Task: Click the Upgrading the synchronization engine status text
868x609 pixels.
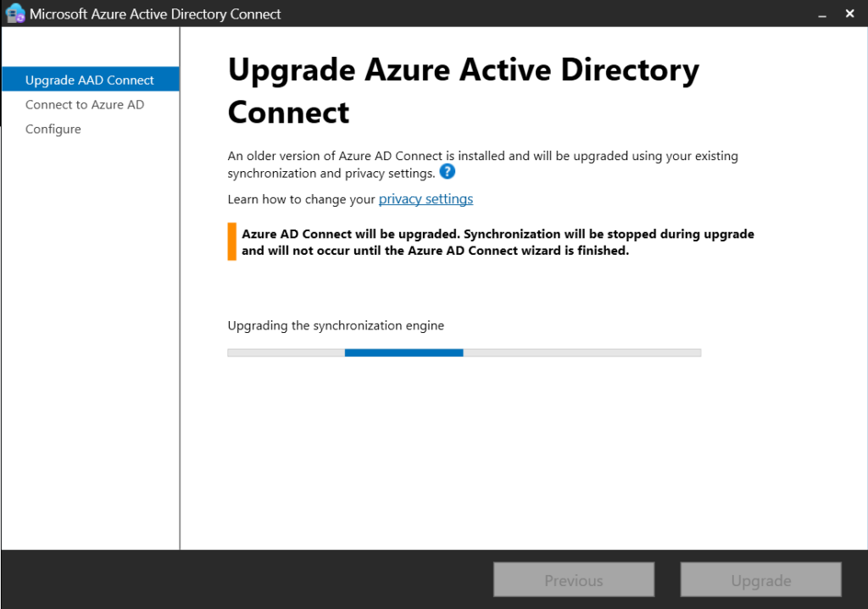Action: 336,324
